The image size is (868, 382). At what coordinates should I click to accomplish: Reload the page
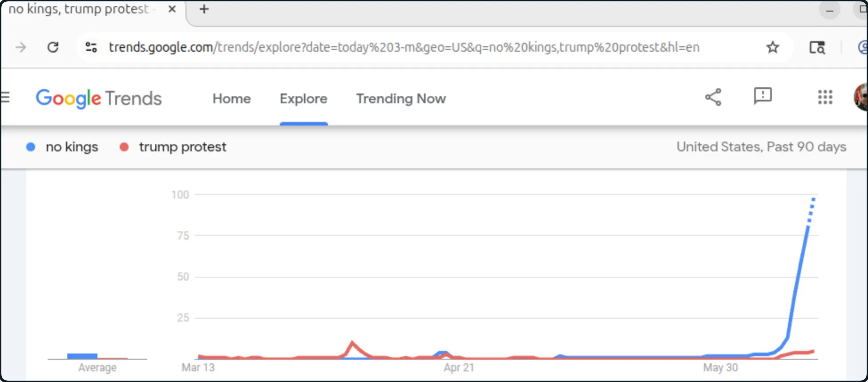(x=53, y=47)
